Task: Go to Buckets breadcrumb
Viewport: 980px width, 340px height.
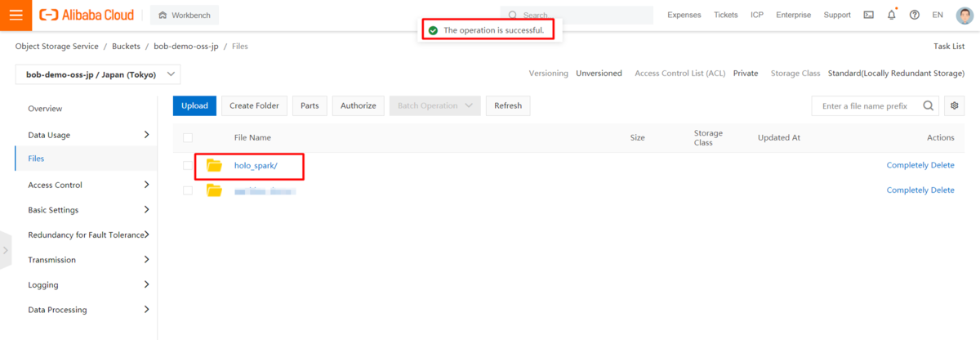Action: click(126, 47)
